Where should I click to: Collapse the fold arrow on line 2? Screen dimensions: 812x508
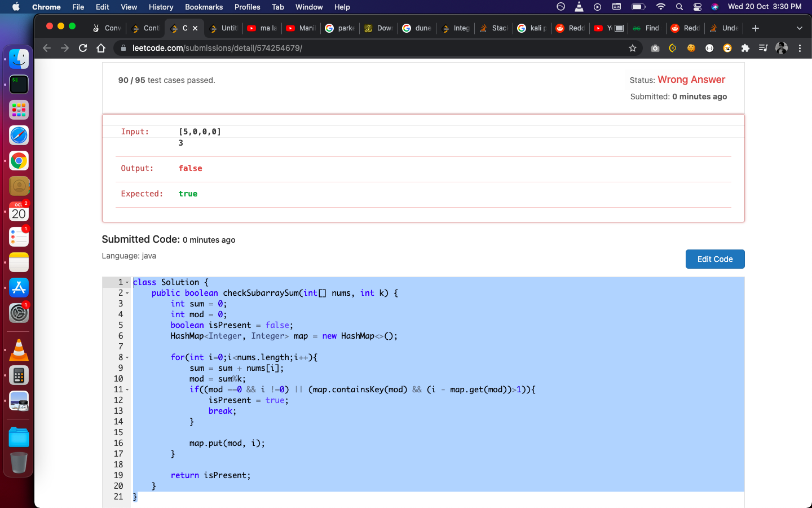click(127, 293)
